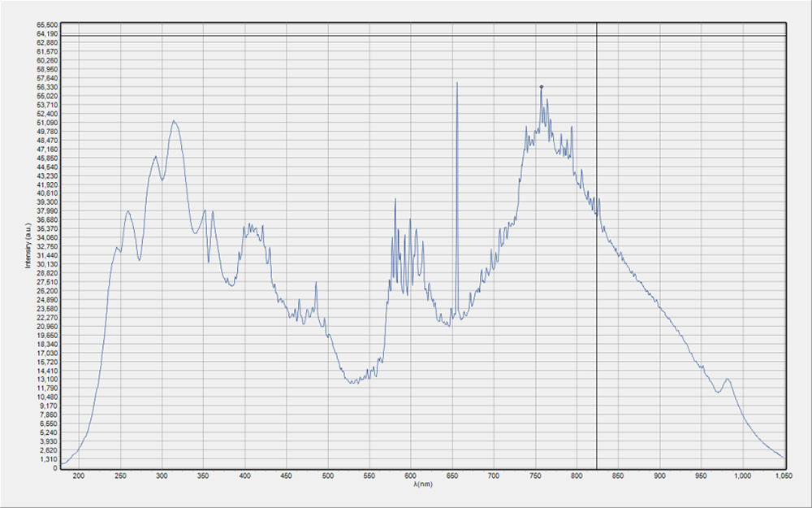Click the top of the peak near 260 nm
The image size is (812, 508).
click(128, 211)
